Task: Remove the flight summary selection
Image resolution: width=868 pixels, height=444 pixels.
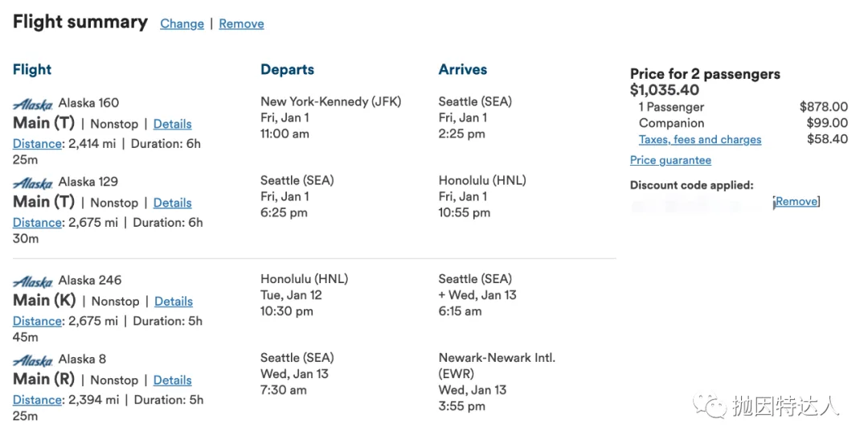Action: point(241,23)
